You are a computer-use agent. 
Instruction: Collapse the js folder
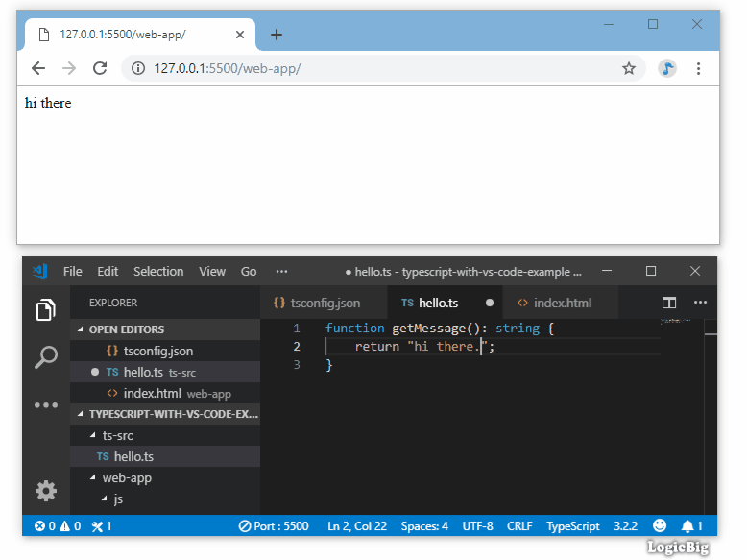[165, 499]
